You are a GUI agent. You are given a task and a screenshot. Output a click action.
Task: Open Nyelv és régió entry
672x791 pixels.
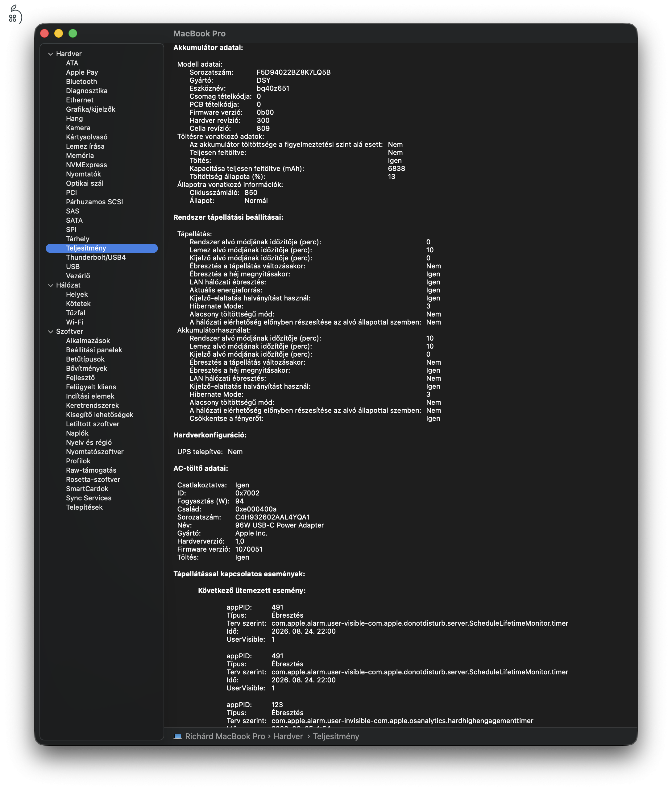(89, 442)
